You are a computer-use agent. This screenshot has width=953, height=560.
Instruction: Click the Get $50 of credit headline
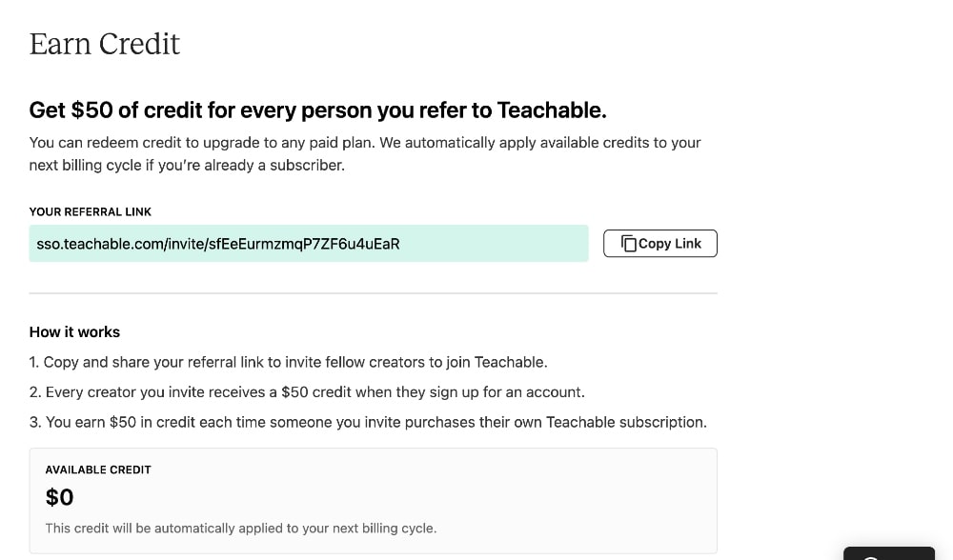click(317, 110)
